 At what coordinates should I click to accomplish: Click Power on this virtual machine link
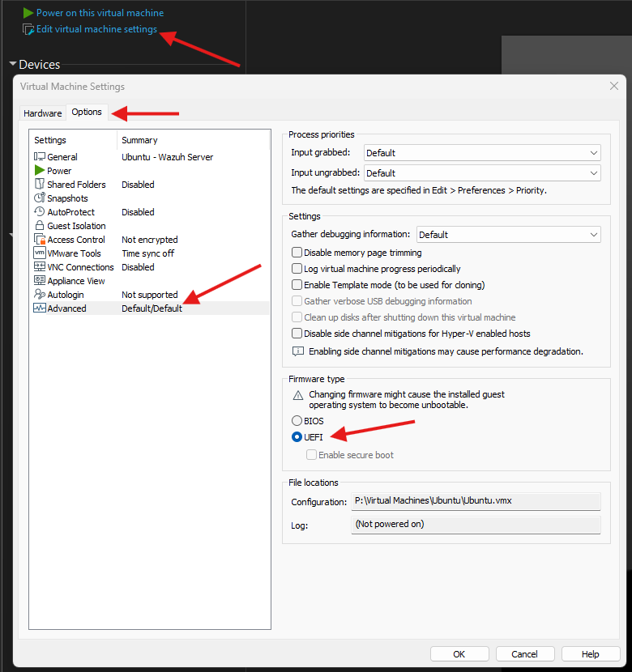[x=100, y=13]
